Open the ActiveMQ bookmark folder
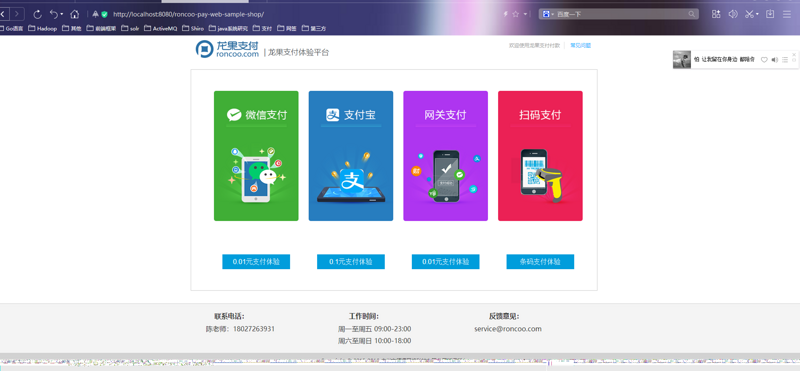800x371 pixels. point(160,29)
